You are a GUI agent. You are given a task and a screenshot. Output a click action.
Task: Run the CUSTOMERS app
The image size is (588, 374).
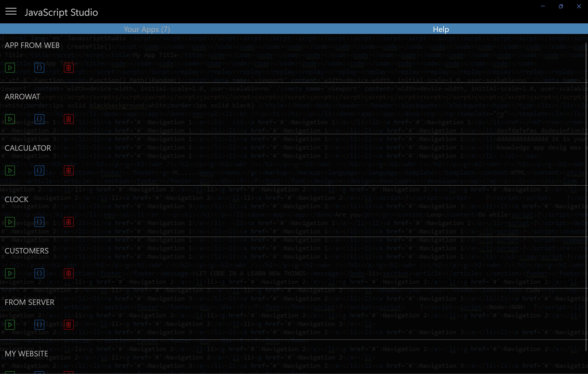10,273
